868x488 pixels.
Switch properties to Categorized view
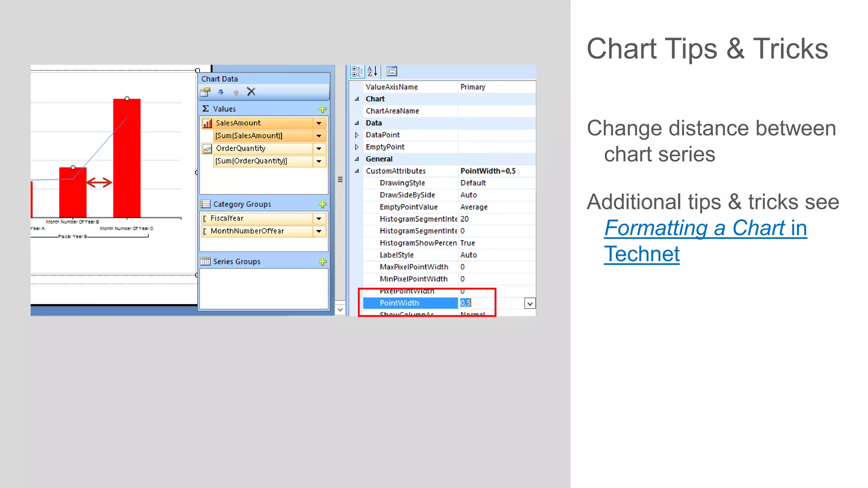click(x=357, y=72)
